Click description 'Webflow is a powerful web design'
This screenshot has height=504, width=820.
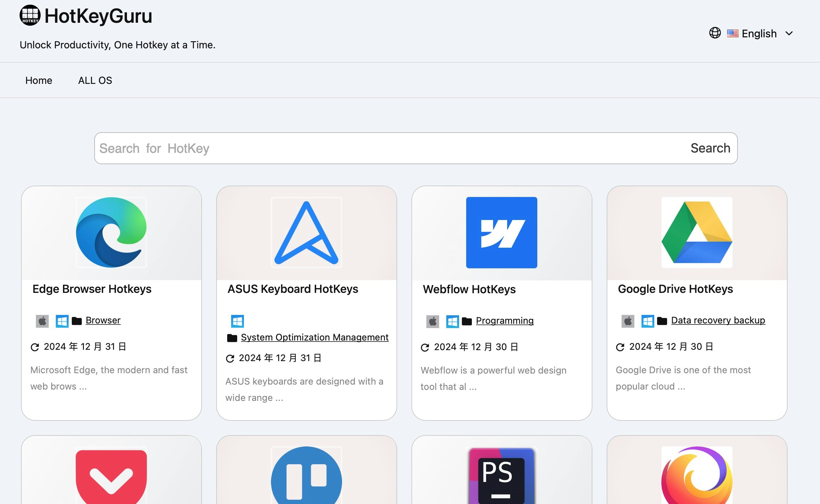(494, 370)
